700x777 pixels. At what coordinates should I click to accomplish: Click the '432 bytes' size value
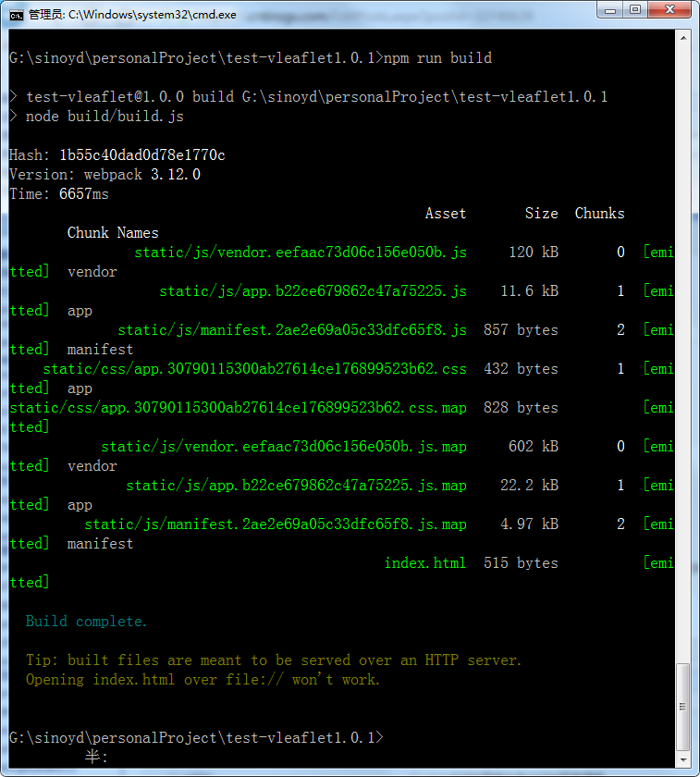[521, 369]
